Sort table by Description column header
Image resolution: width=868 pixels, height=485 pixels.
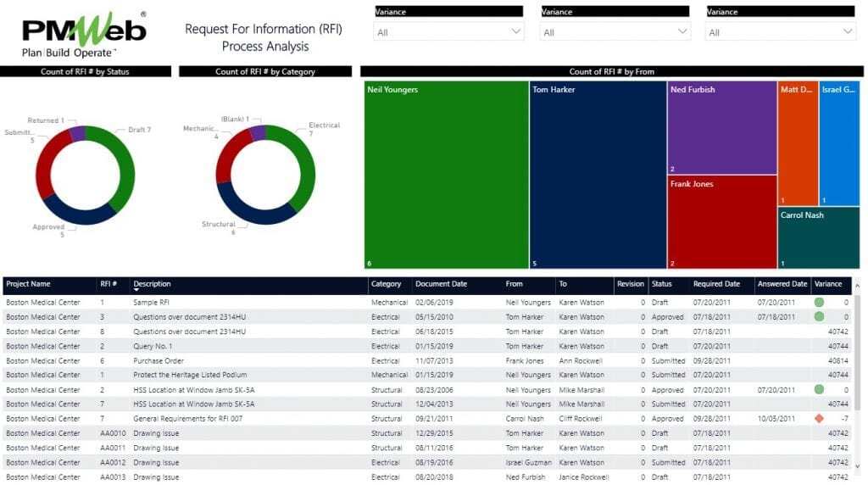(x=153, y=283)
